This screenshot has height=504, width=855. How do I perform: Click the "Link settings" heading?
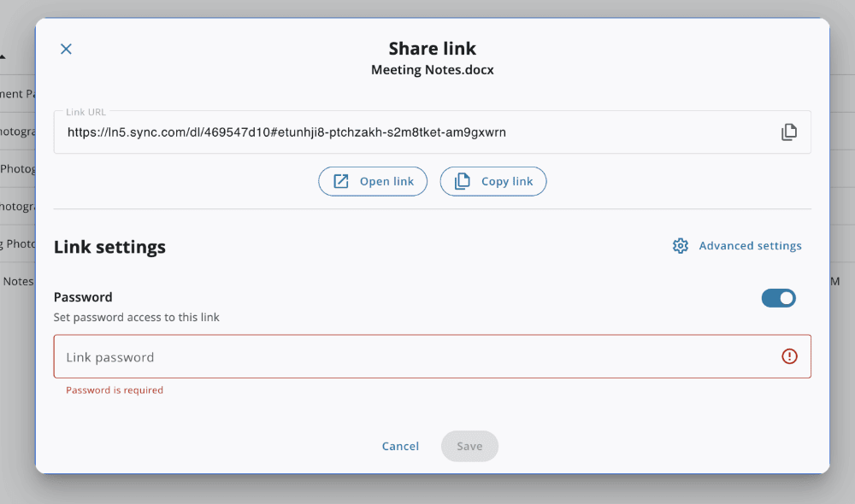point(109,247)
